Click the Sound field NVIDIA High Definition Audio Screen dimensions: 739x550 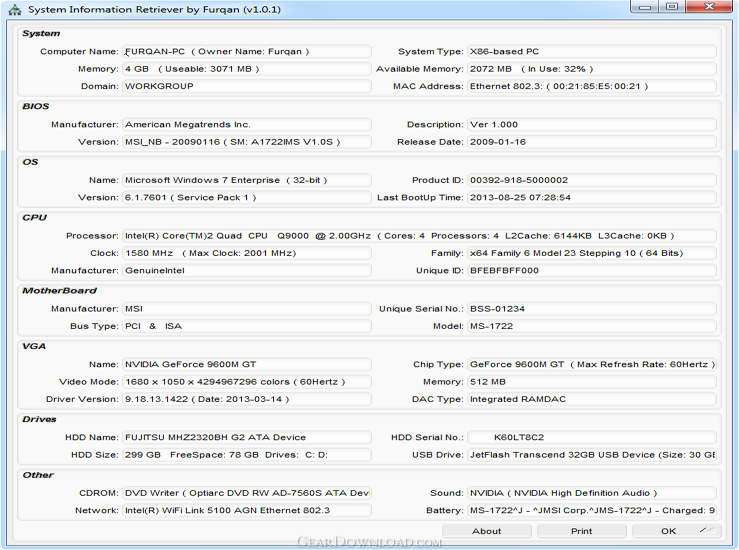click(592, 493)
